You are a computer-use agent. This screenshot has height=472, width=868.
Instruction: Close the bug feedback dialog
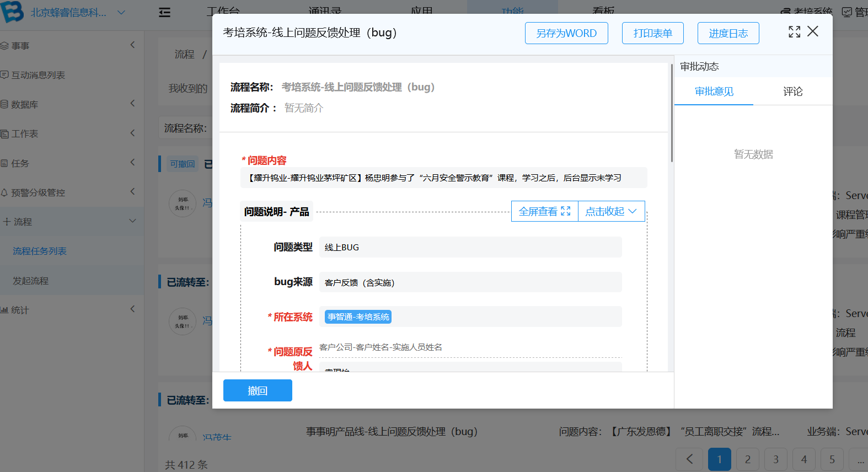click(x=813, y=31)
